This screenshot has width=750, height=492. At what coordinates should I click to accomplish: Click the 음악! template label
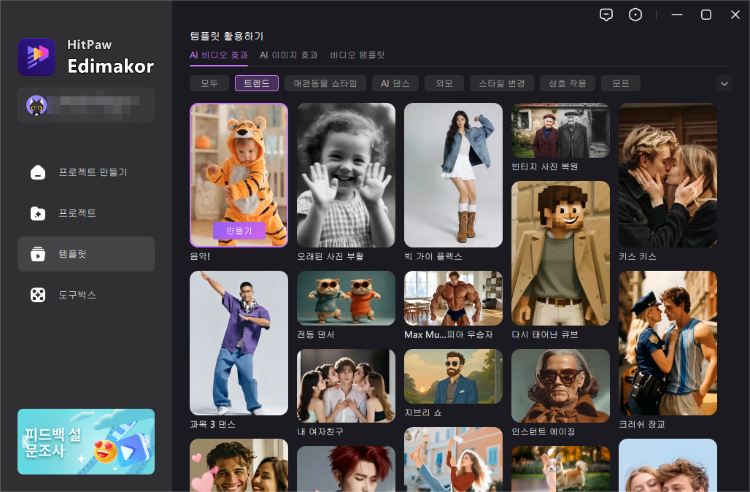pos(200,256)
